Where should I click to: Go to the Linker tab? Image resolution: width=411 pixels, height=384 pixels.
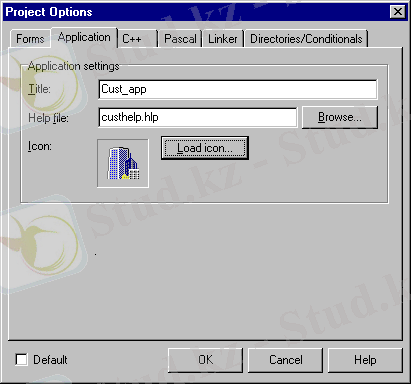point(223,39)
